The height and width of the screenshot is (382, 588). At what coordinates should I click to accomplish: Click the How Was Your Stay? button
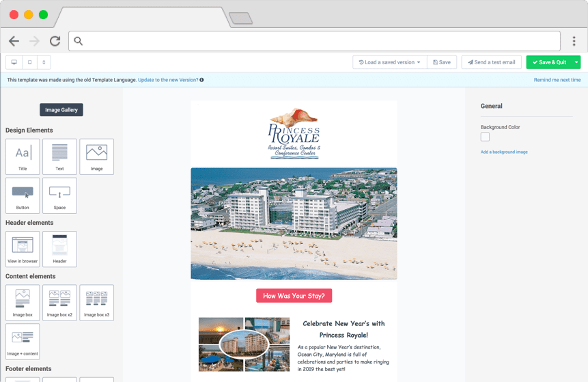point(294,296)
